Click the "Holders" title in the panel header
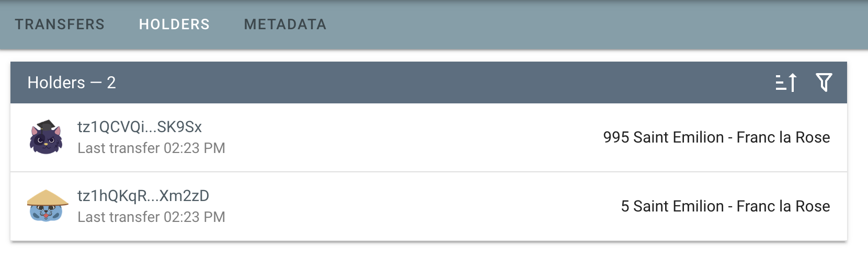868x259 pixels. (x=56, y=83)
